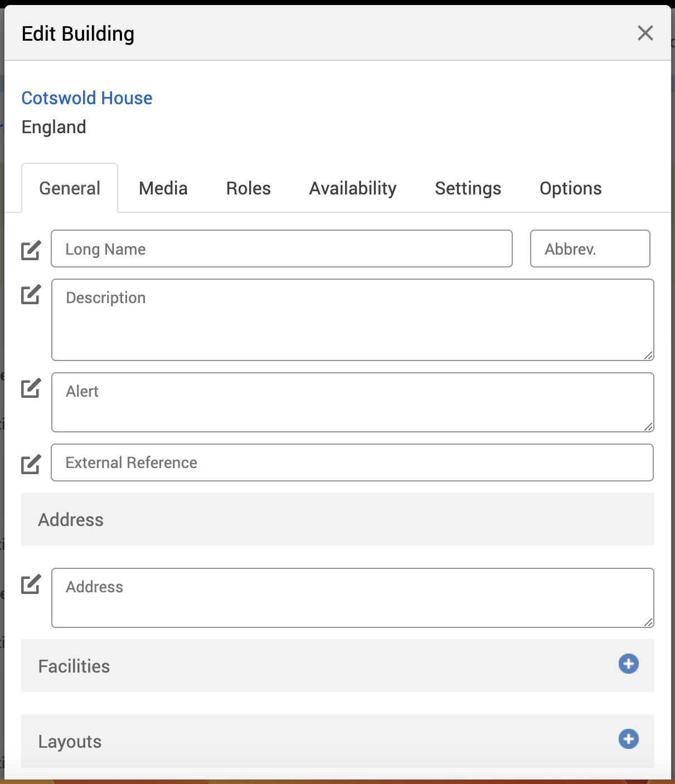Open the Cotswold House link
Screen dimensions: 675x784
pos(87,98)
